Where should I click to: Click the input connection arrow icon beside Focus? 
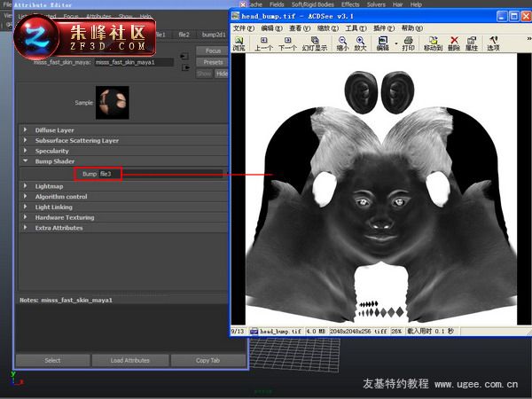pyautogui.click(x=184, y=56)
